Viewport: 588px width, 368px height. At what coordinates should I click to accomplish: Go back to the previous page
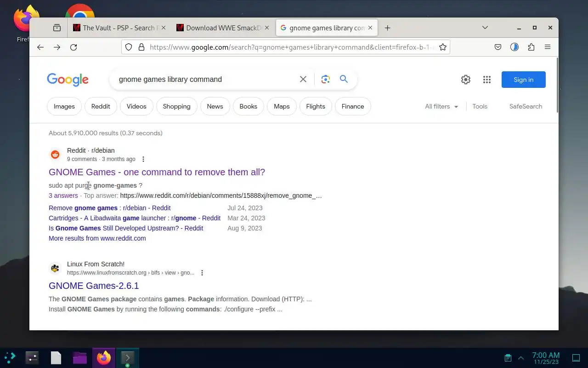40,47
